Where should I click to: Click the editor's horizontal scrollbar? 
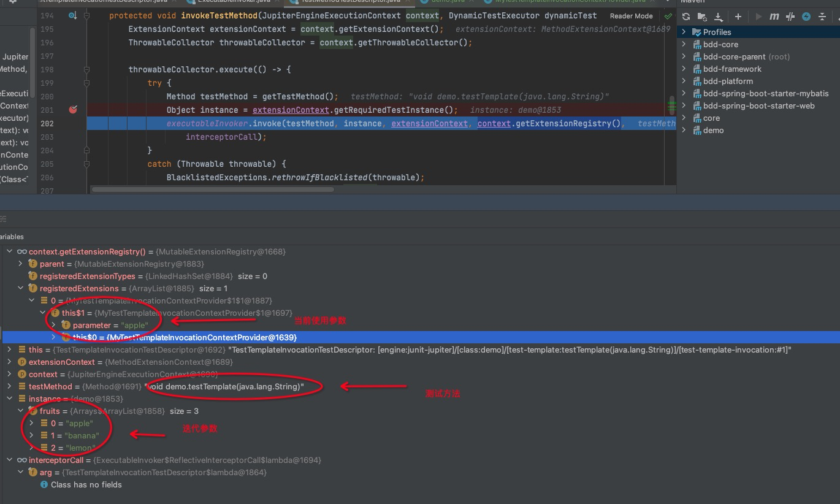pyautogui.click(x=213, y=189)
